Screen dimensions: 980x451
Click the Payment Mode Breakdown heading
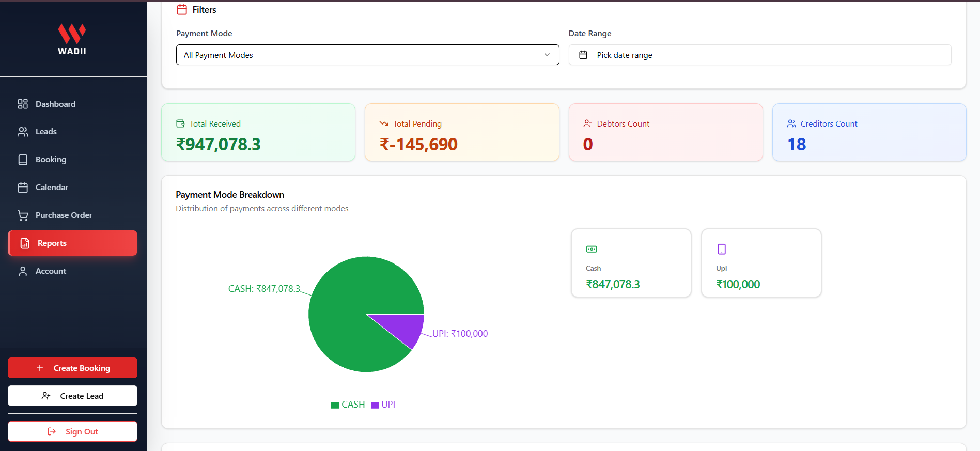[230, 195]
